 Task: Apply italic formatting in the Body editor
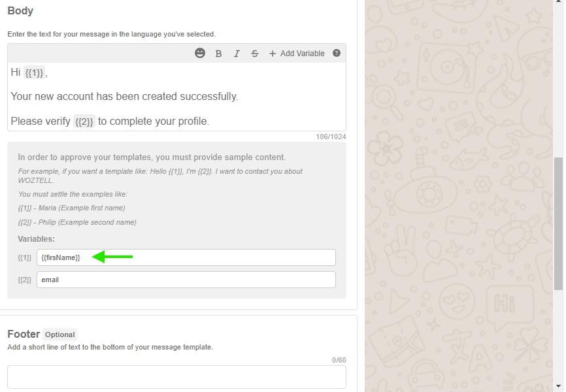237,54
